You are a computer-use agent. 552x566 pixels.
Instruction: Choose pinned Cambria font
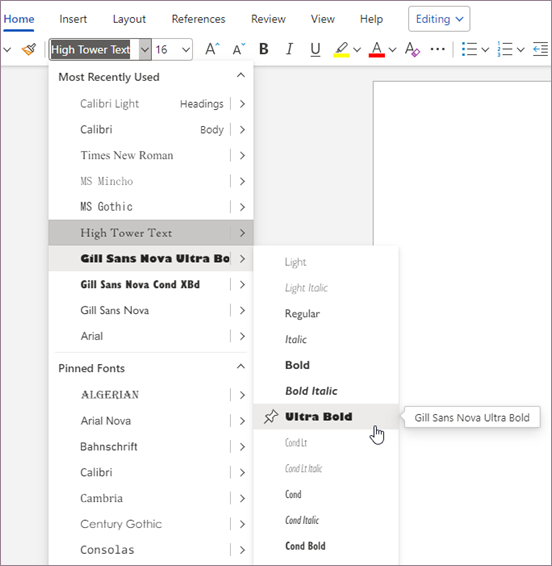pyautogui.click(x=139, y=498)
